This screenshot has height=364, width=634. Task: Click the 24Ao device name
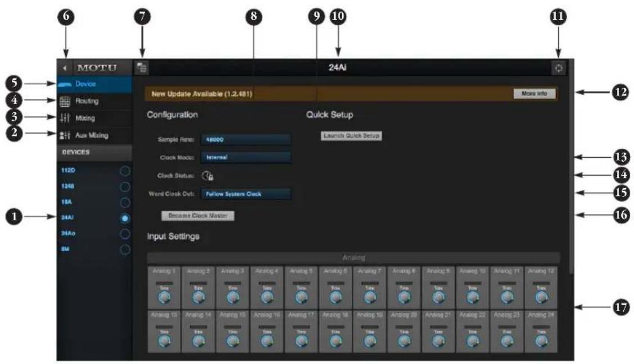click(x=68, y=234)
